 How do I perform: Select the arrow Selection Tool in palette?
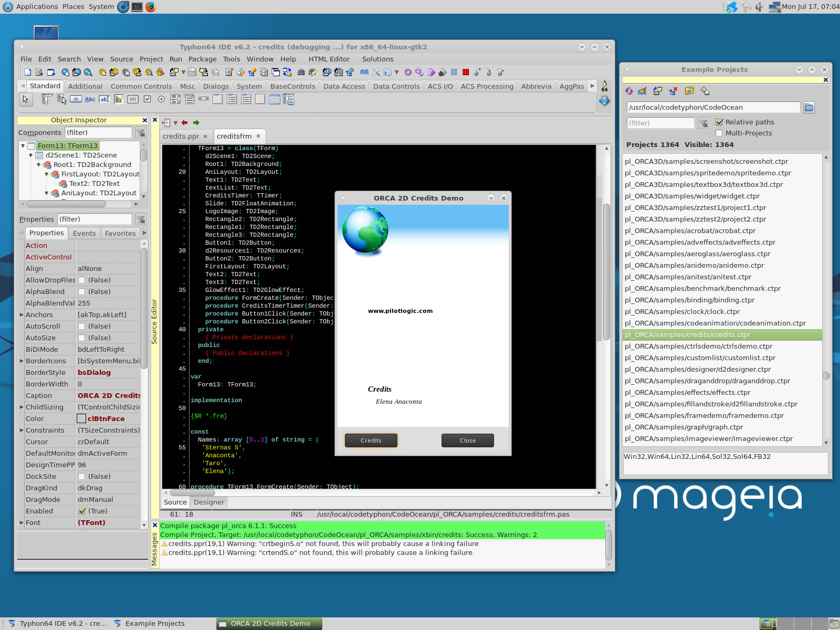point(25,99)
